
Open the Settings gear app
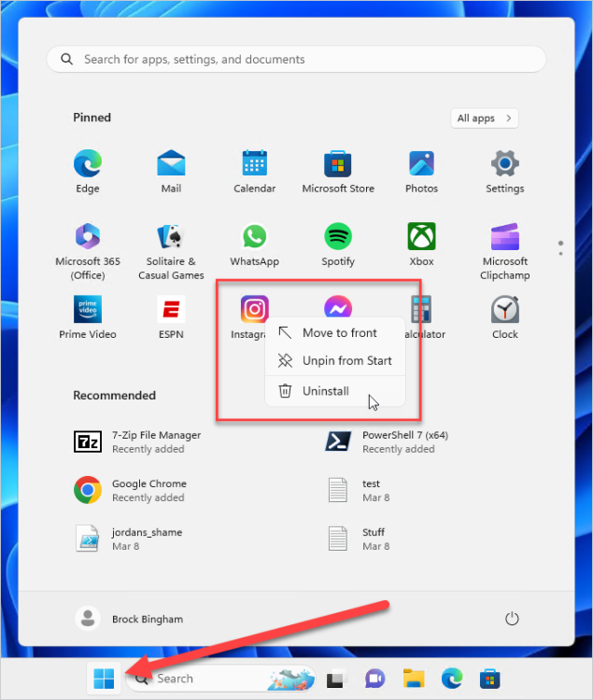pyautogui.click(x=505, y=172)
